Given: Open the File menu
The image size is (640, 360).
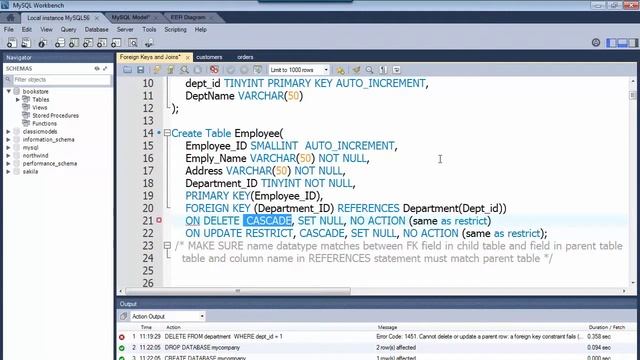Looking at the screenshot, I should 9,29.
